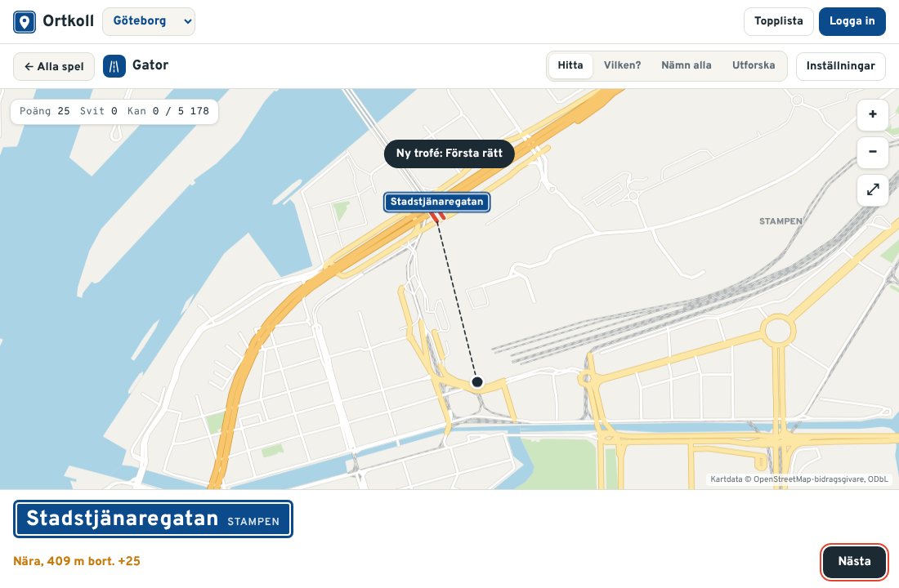
Task: Expand the map to fullscreen
Action: 873,189
